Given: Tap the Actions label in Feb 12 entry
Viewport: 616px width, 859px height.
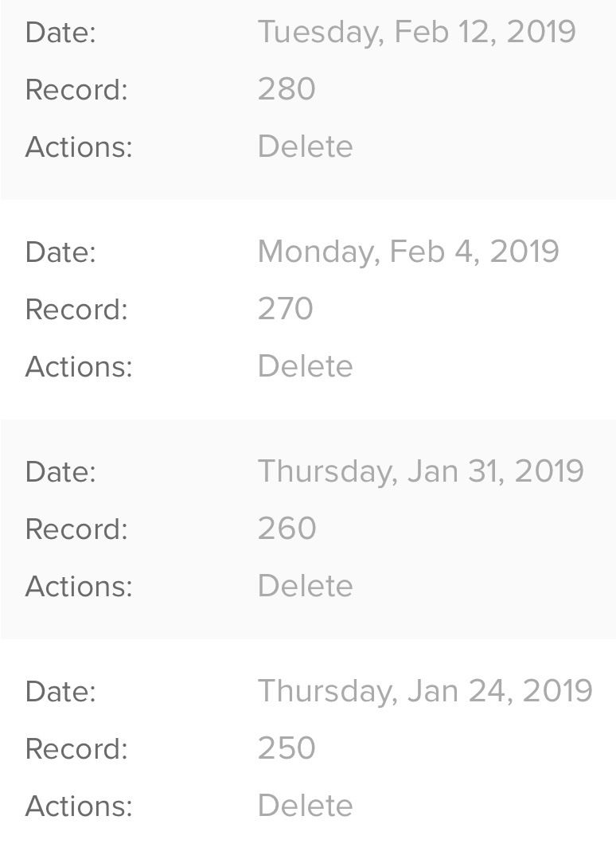Looking at the screenshot, I should pos(79,146).
